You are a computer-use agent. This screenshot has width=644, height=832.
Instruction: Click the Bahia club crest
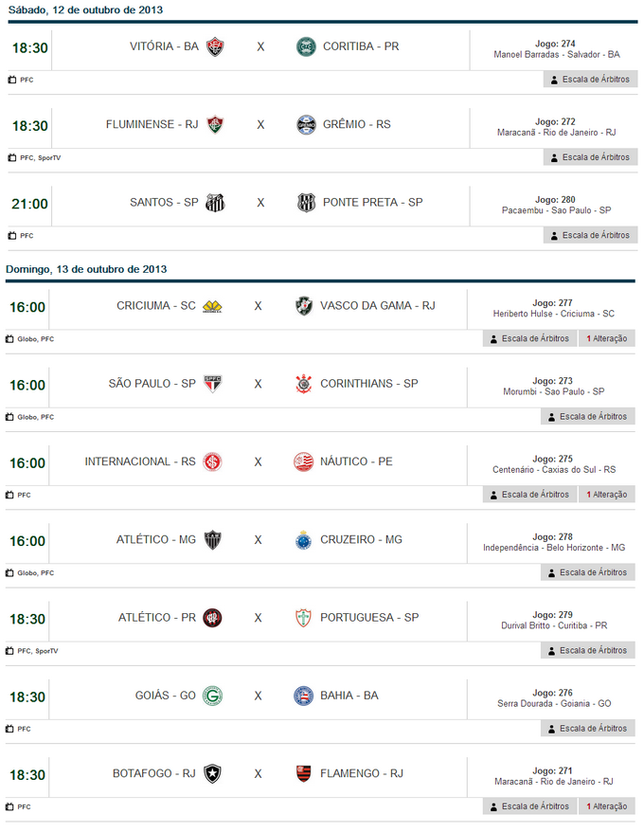point(303,696)
